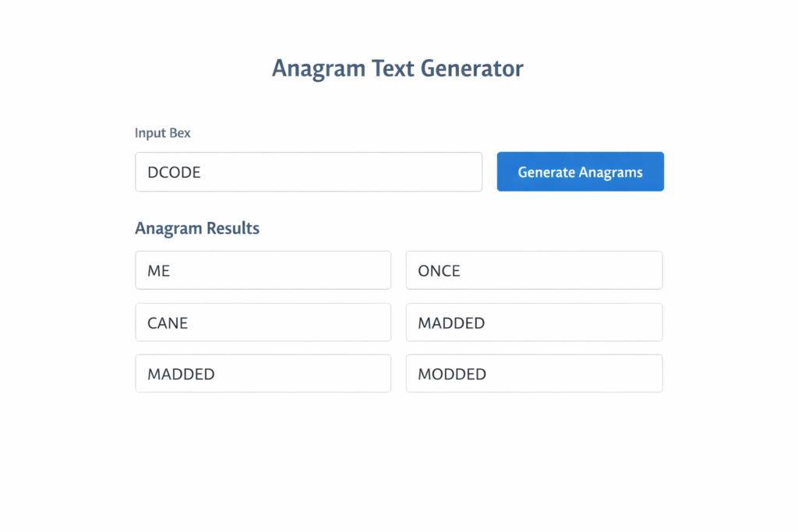Click the Input Bex label
The height and width of the screenshot is (532, 798).
pyautogui.click(x=162, y=133)
